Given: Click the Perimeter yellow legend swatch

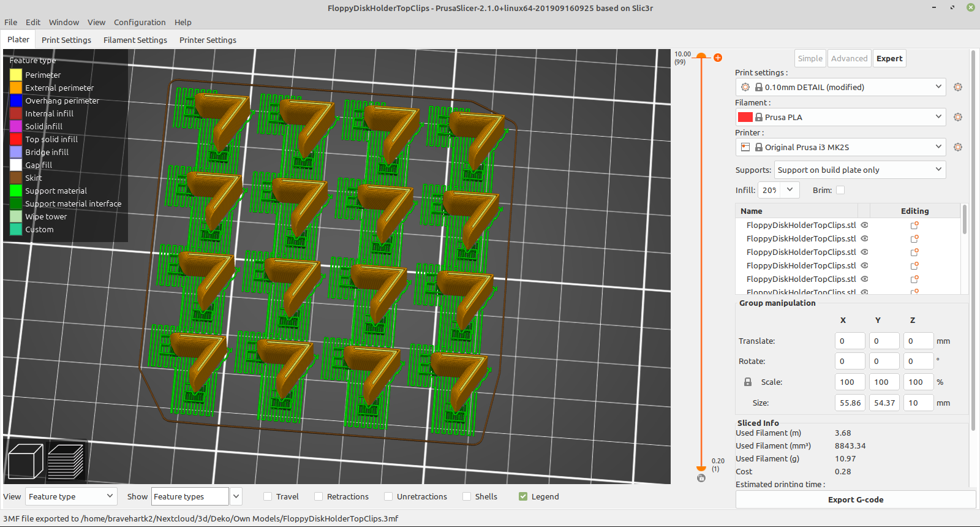Looking at the screenshot, I should click(x=16, y=75).
